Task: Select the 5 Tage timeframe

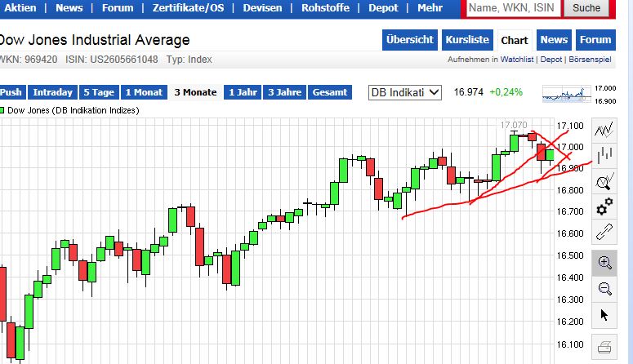Action: pos(100,92)
